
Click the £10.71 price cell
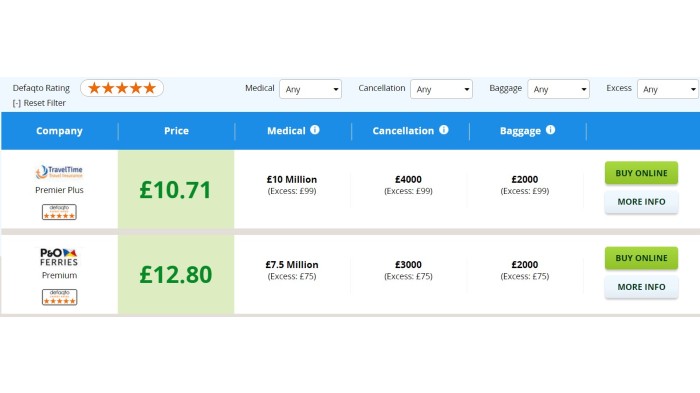coord(176,189)
